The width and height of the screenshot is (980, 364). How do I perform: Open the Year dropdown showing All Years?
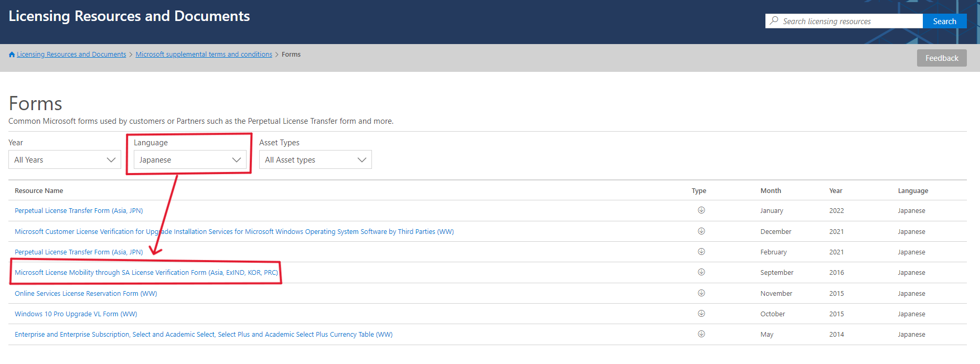pyautogui.click(x=65, y=159)
